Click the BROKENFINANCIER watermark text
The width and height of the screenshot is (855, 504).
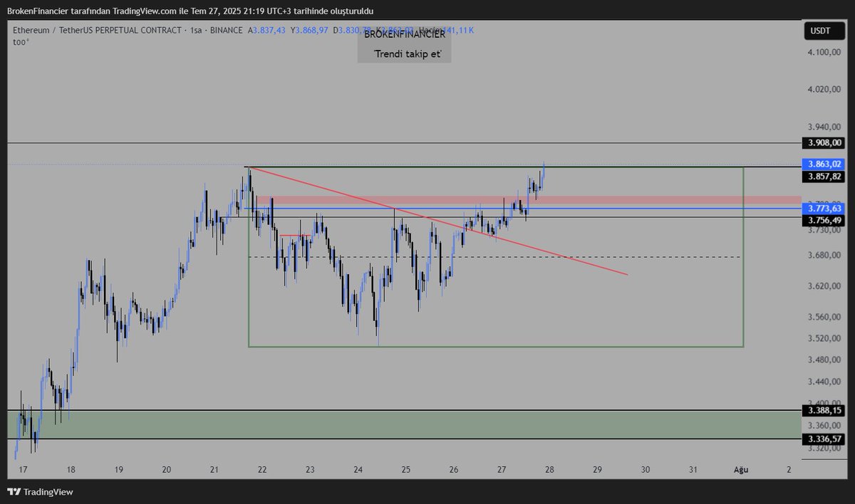pos(403,33)
